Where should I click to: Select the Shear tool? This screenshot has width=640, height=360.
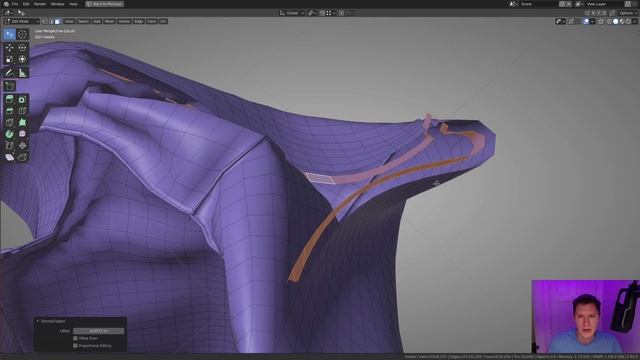[9, 157]
